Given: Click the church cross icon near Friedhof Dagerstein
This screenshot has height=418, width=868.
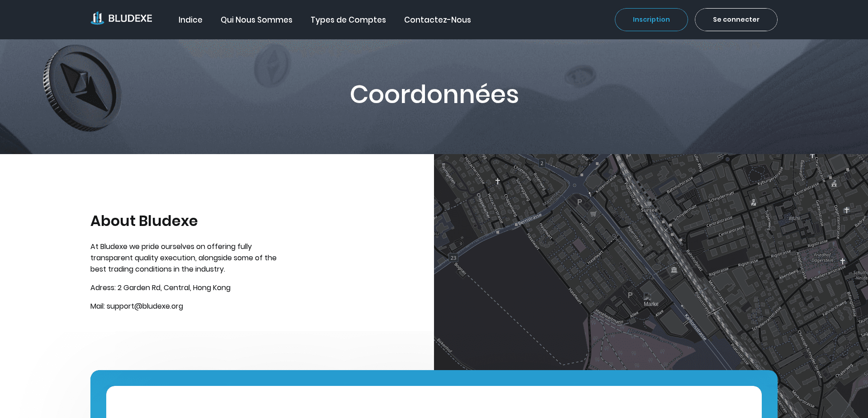Looking at the screenshot, I should (843, 261).
